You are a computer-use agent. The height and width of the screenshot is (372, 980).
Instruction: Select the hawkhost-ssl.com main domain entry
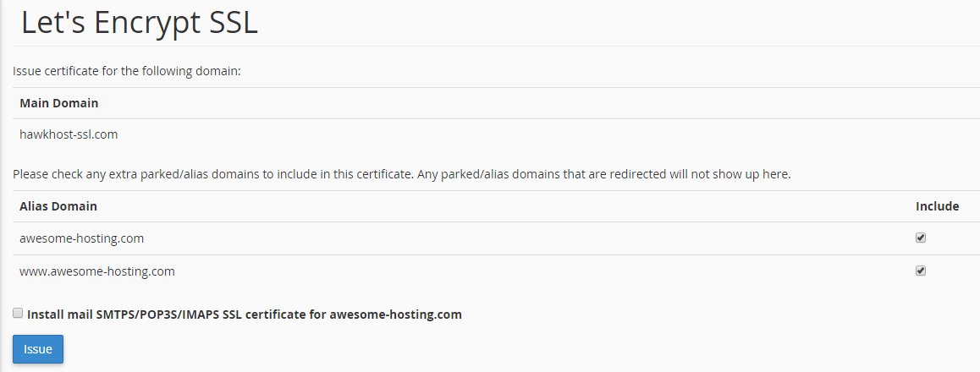(69, 134)
